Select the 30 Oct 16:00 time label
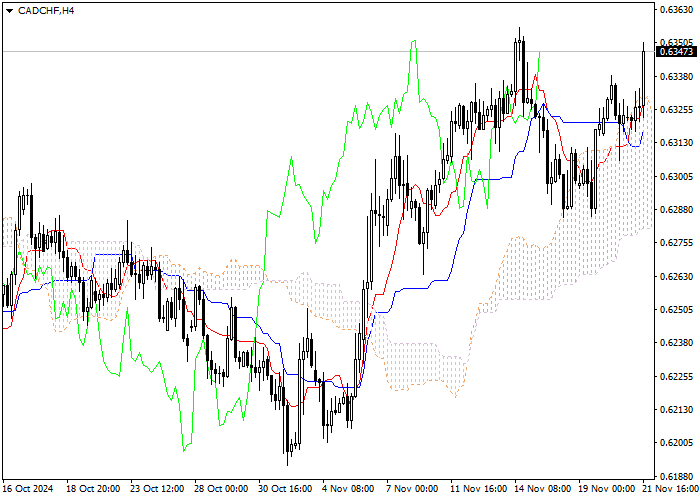 [286, 489]
